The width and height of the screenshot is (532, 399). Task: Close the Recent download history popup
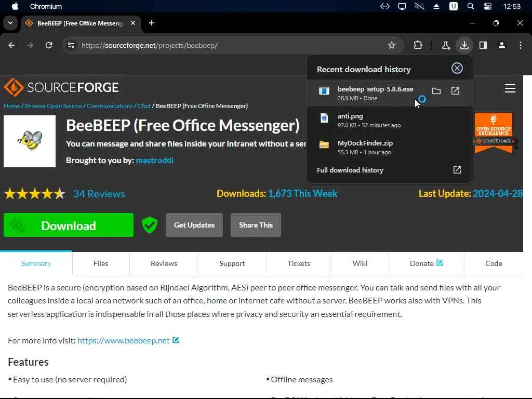click(457, 68)
